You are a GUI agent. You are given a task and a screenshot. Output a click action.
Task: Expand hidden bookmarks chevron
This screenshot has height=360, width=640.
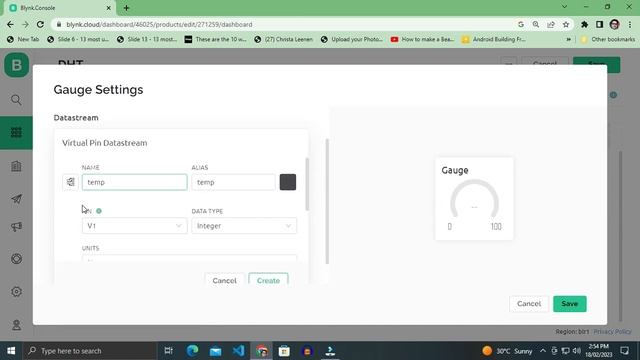coord(568,40)
